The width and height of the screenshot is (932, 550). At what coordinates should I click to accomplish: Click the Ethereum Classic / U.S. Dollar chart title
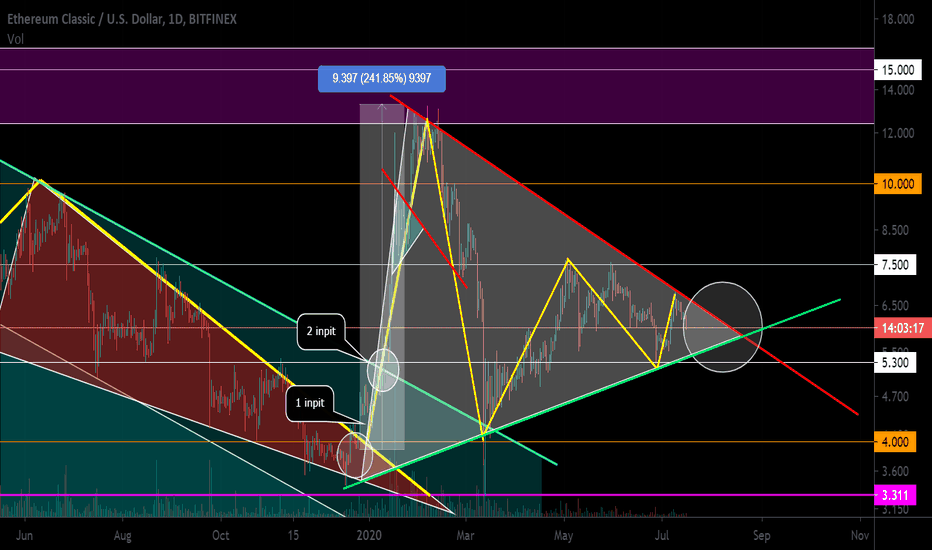point(122,19)
